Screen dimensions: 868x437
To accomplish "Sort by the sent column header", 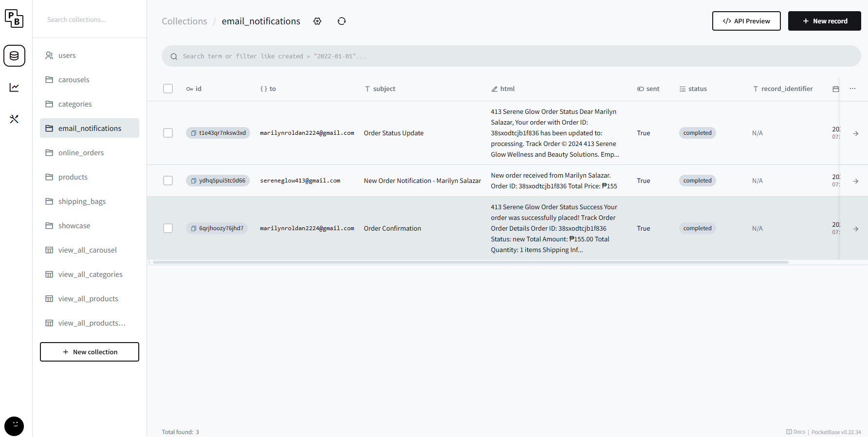I will point(648,89).
